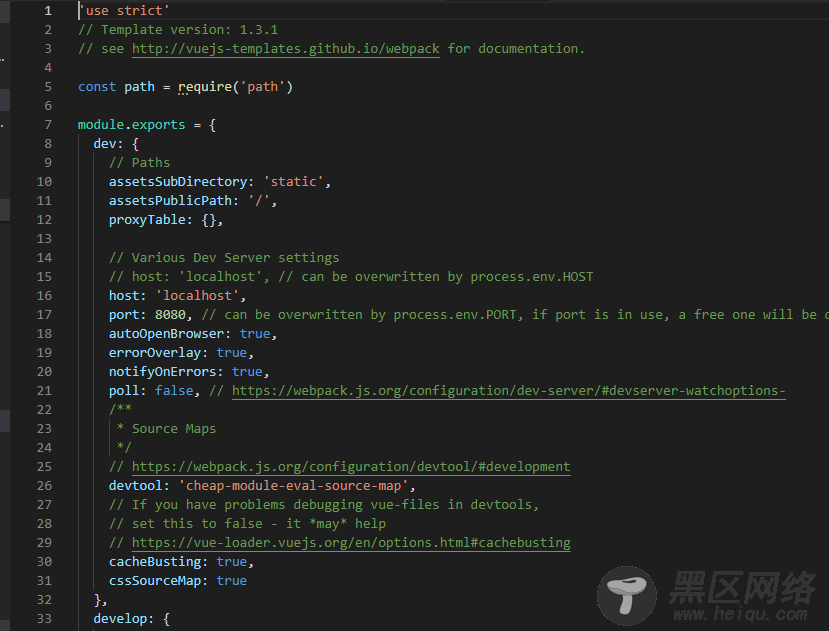Open the devserver-watchoptions URL on line 21
The height and width of the screenshot is (631, 829).
pyautogui.click(x=509, y=391)
